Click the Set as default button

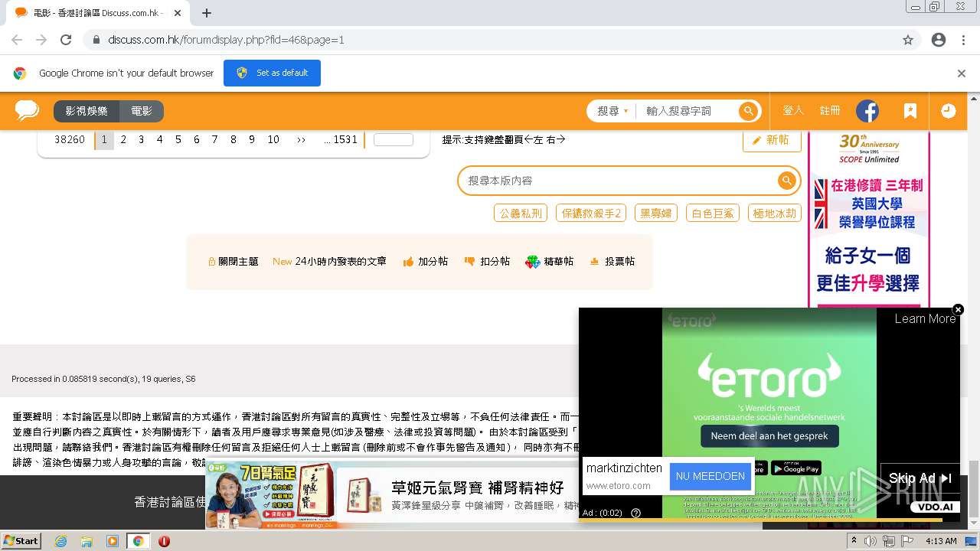[272, 73]
